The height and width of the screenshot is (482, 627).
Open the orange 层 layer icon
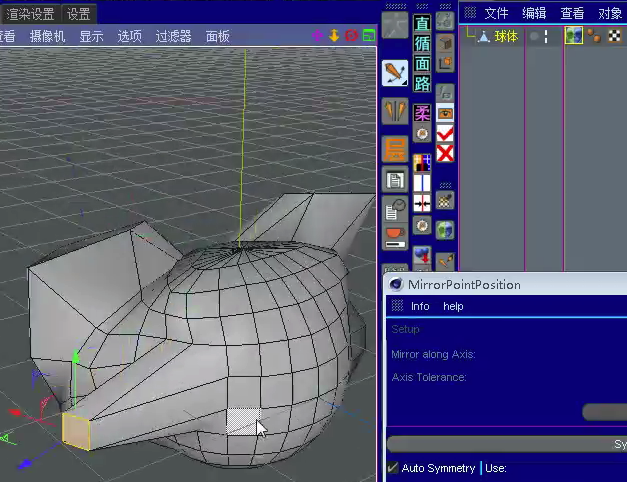[x=395, y=149]
